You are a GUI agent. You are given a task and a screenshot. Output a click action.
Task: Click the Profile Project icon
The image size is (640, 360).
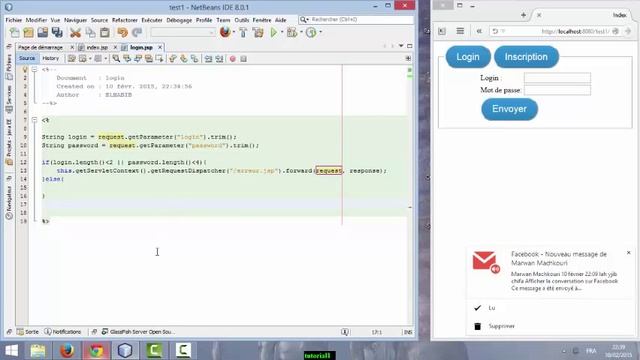pyautogui.click(x=311, y=32)
